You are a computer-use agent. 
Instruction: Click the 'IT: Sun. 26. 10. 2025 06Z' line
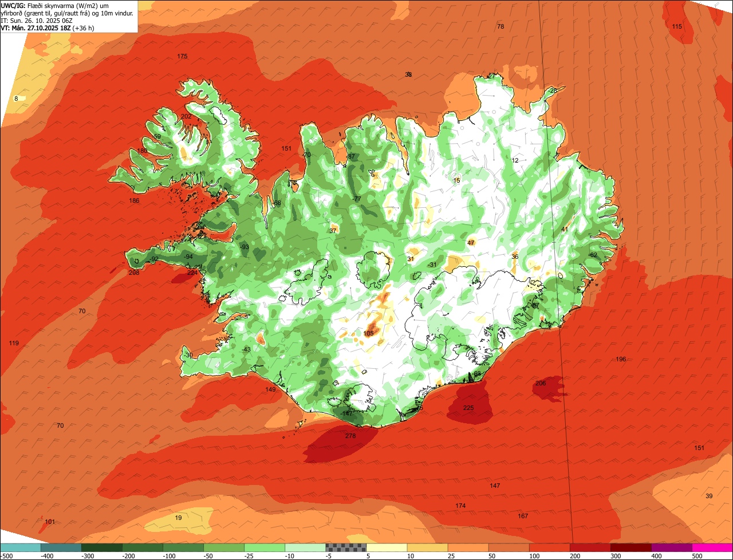pos(37,21)
